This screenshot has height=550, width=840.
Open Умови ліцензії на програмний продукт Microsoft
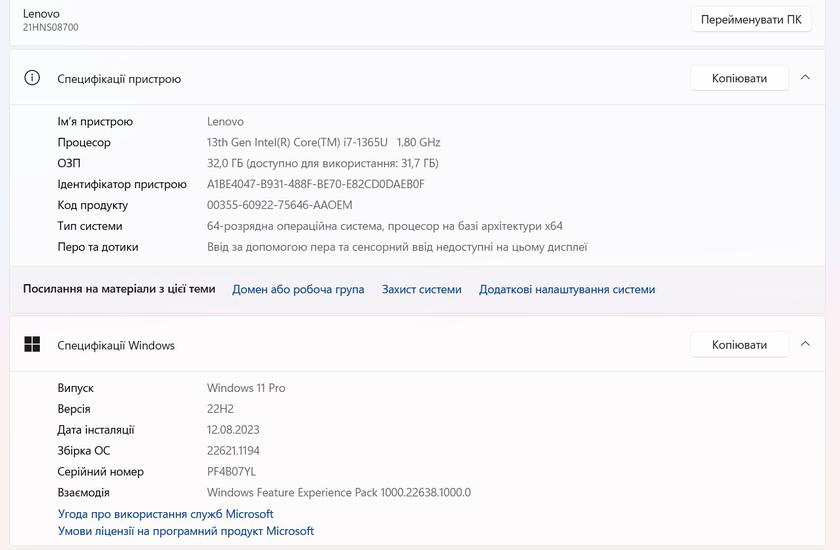(185, 531)
